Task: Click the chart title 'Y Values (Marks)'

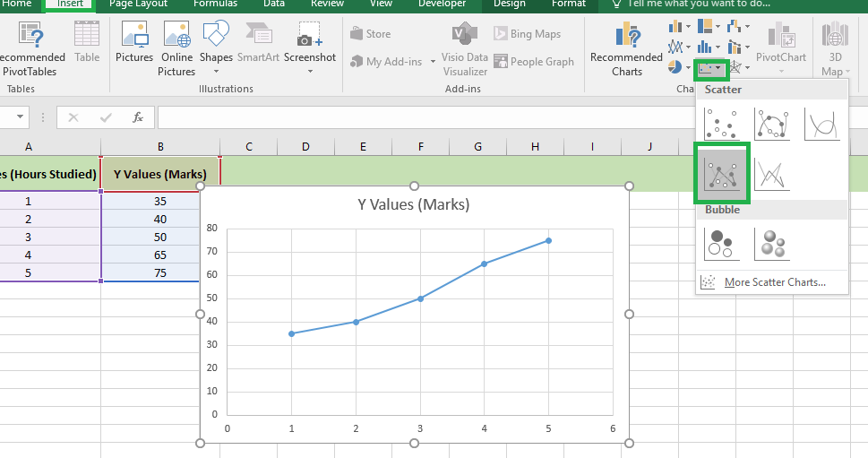Action: (x=413, y=204)
